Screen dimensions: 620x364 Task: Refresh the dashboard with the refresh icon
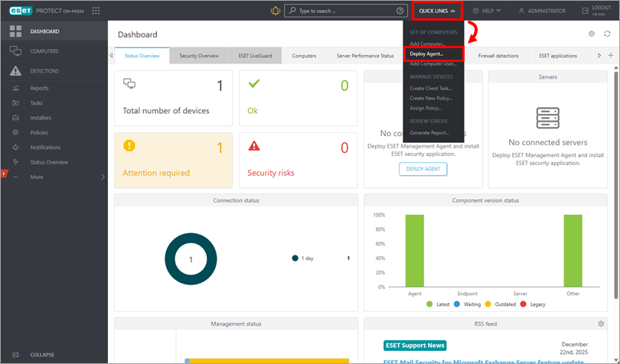(x=607, y=34)
